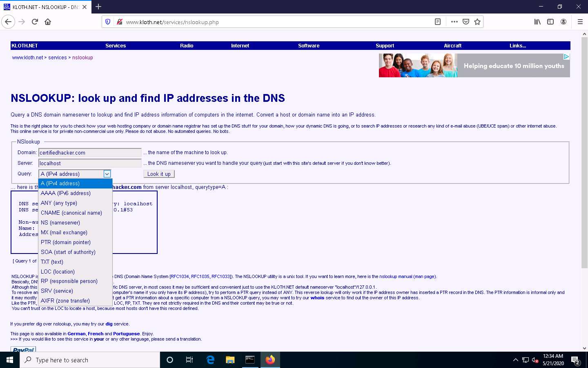The image size is (588, 368).
Task: Choose RP (responsible person) option
Action: [75, 281]
